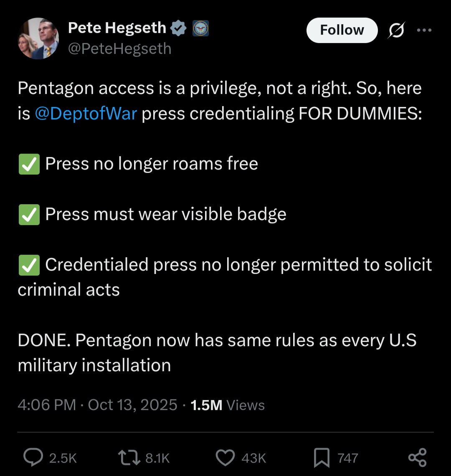Click the green check beside 'Press no longer roams free'
The image size is (451, 476).
pos(29,164)
